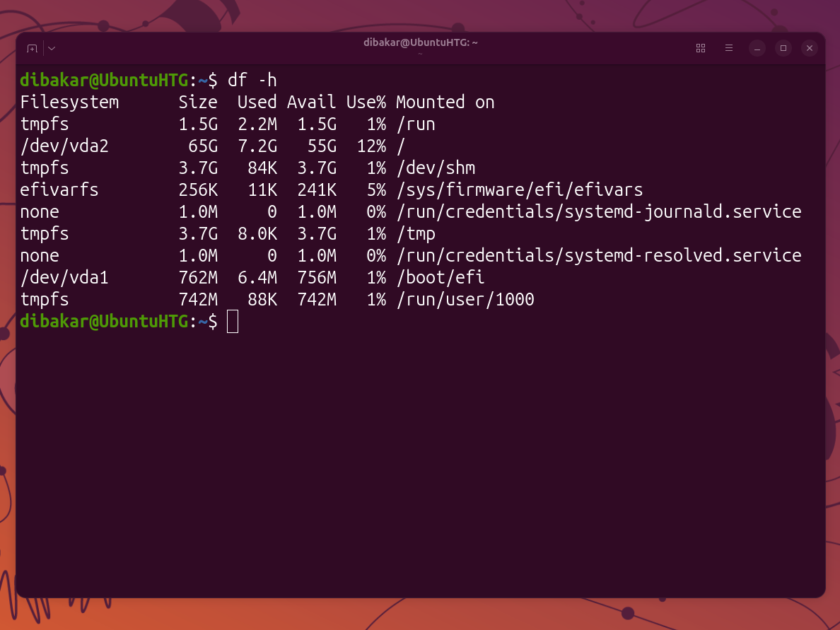Expand the new tab dropdown arrow

pyautogui.click(x=52, y=48)
